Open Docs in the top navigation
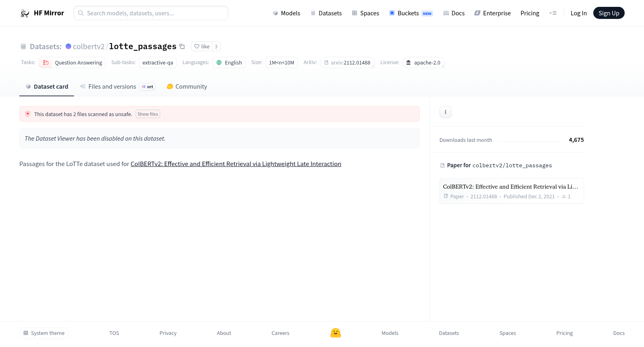Screen dimensions: 644x347 pyautogui.click(x=454, y=13)
